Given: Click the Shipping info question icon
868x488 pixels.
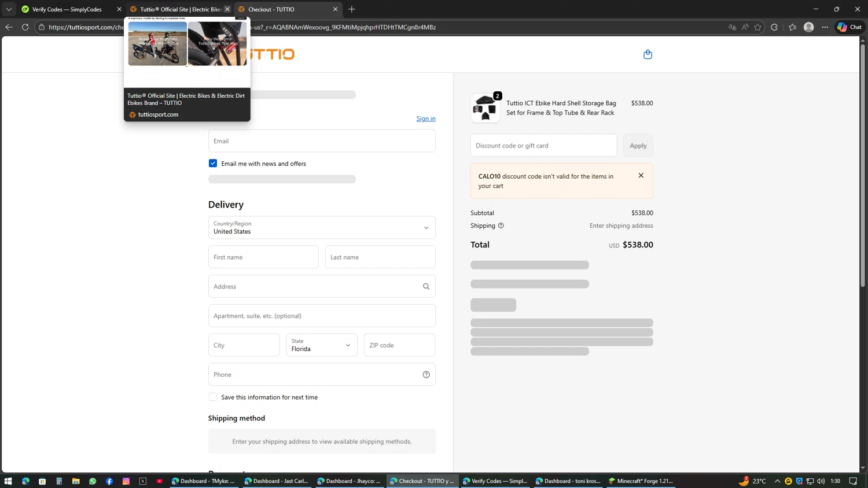Looking at the screenshot, I should point(501,225).
